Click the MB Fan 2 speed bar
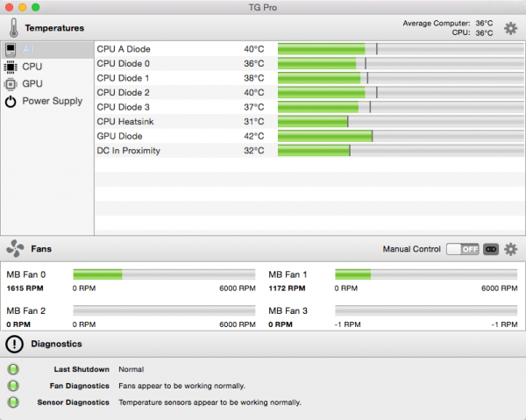 164,310
